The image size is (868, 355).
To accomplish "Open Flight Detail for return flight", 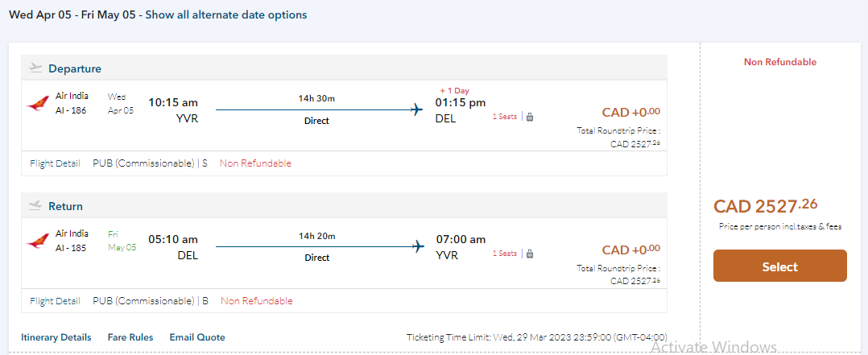I will 55,301.
